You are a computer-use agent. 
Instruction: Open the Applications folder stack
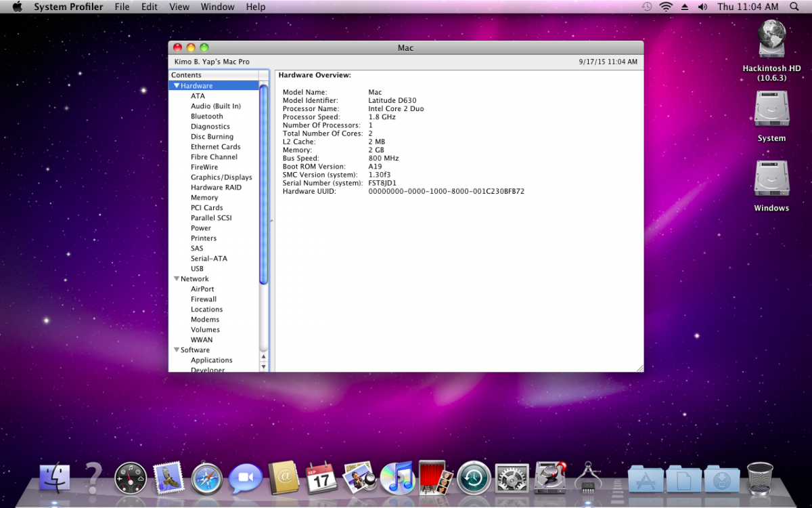tap(646, 479)
